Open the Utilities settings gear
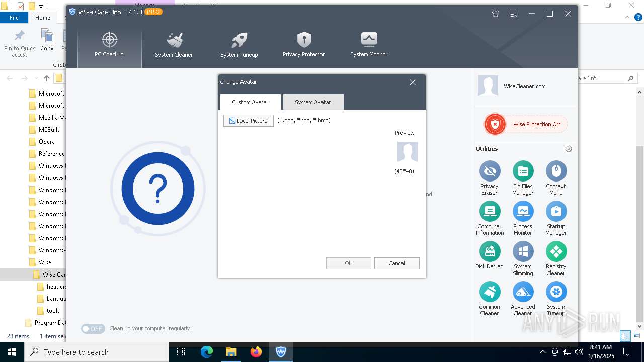Screen dimensions: 644x362 [x=569, y=149]
